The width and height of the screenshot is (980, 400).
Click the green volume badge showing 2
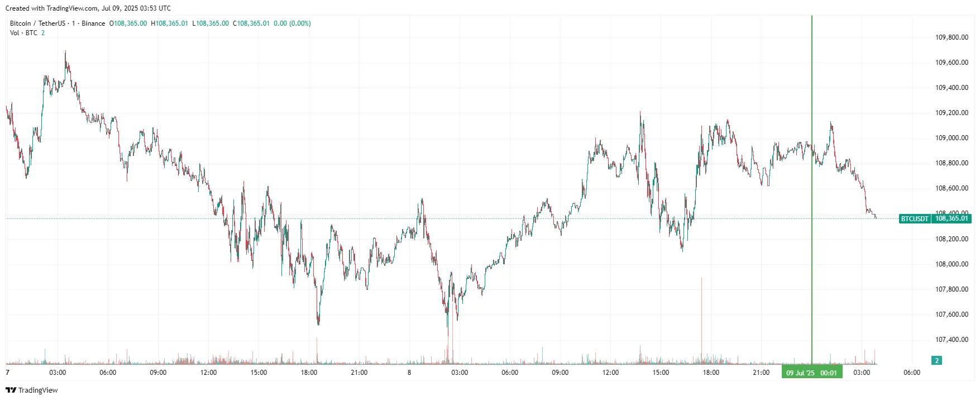tap(937, 360)
